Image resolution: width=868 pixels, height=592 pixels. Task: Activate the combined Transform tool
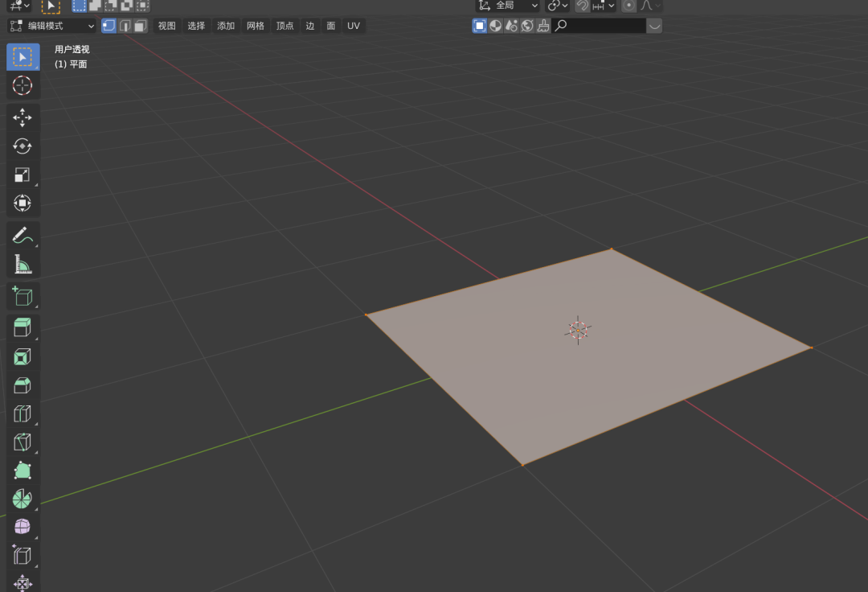23,203
